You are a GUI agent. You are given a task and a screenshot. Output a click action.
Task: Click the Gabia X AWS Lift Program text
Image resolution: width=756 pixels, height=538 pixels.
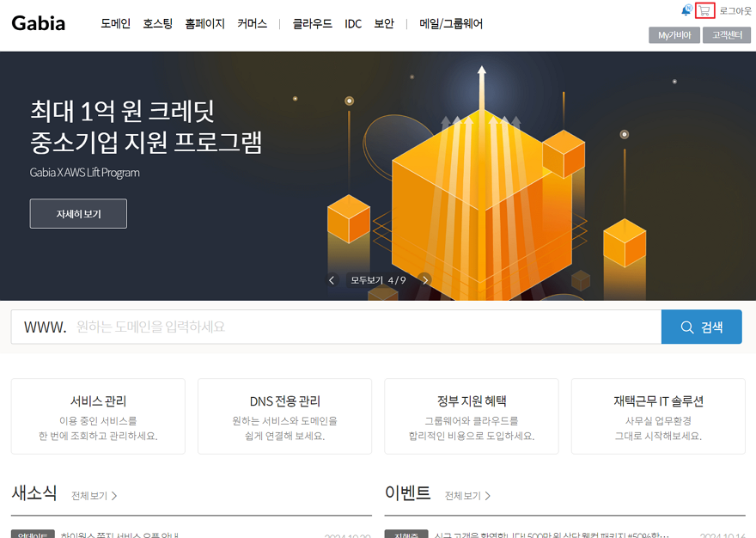pos(84,173)
